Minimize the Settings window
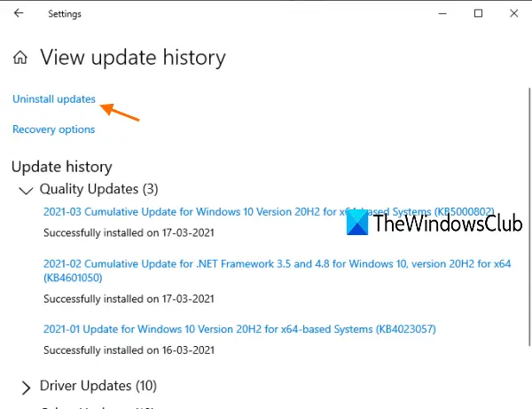 coord(442,13)
